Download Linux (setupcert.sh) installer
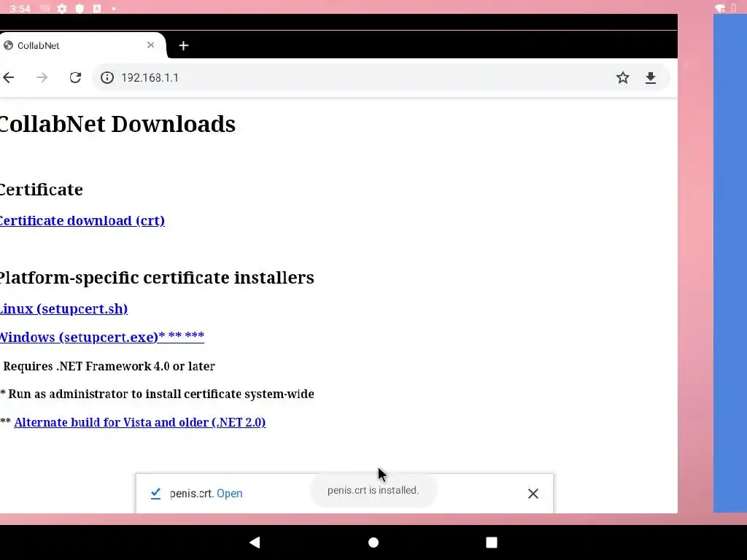The width and height of the screenshot is (747, 560). 63,308
